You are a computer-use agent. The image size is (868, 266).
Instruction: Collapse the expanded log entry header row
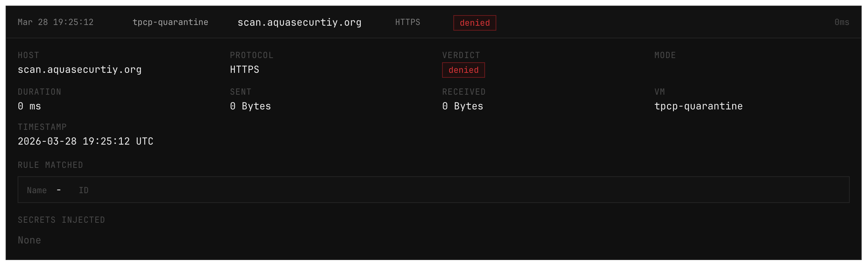634,22
